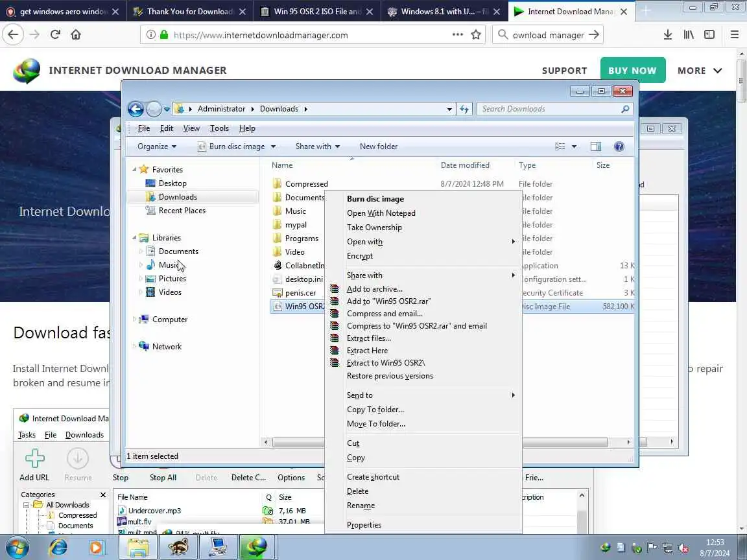Choose Properties in context menu
747x560 pixels.
pyautogui.click(x=364, y=525)
